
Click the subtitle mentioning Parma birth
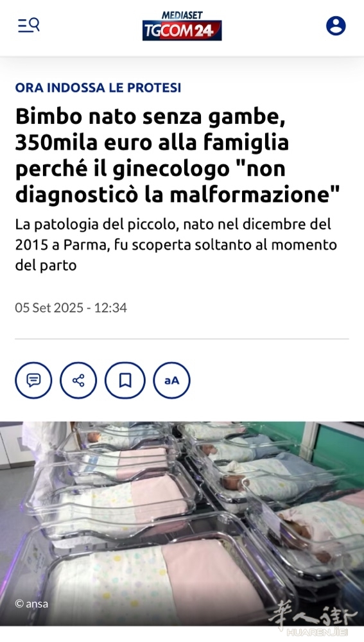(176, 245)
